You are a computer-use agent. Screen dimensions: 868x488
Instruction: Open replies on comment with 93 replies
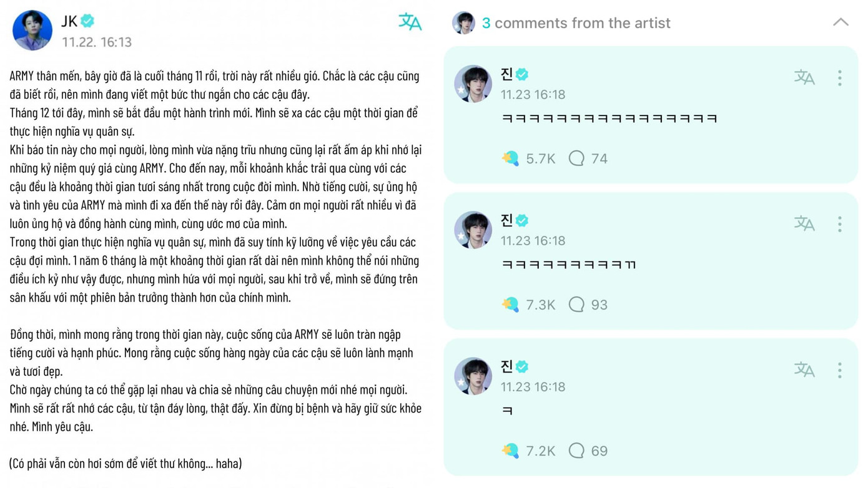pos(576,305)
